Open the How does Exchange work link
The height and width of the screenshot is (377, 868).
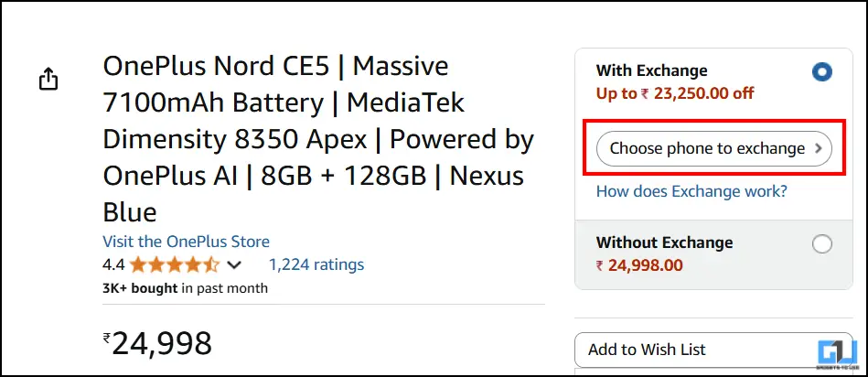pyautogui.click(x=691, y=191)
